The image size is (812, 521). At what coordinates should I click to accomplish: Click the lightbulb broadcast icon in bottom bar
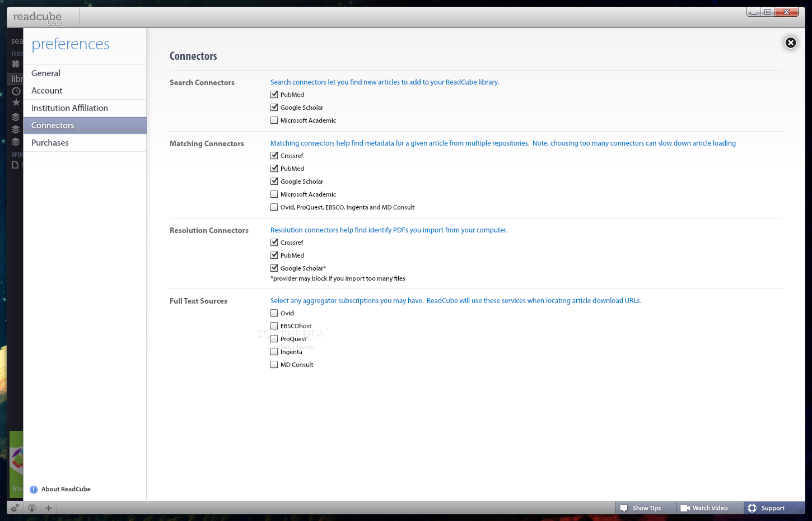pos(32,508)
